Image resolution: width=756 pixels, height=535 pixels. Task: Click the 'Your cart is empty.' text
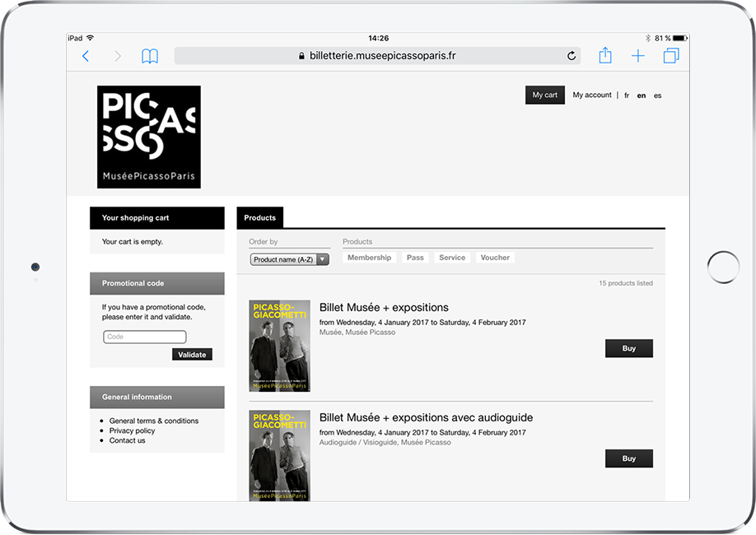(132, 241)
